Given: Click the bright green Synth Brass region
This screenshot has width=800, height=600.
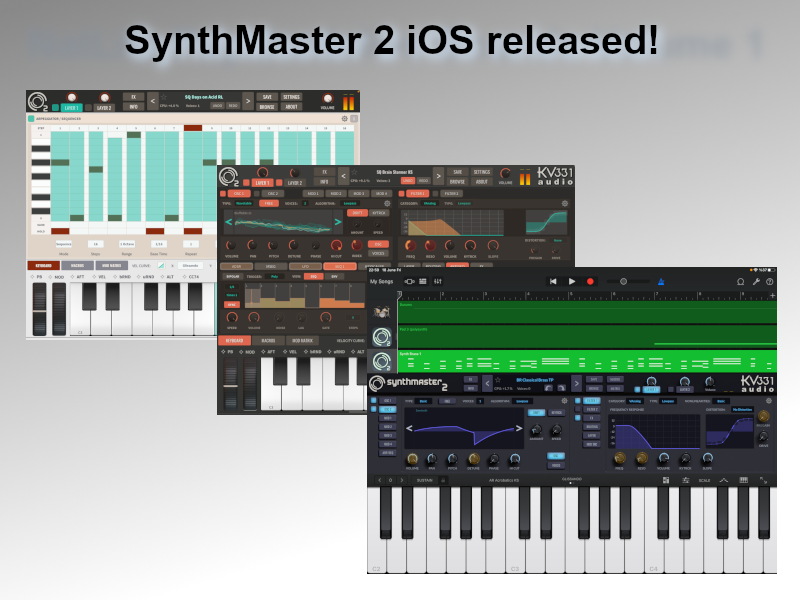Looking at the screenshot, I should (x=587, y=361).
